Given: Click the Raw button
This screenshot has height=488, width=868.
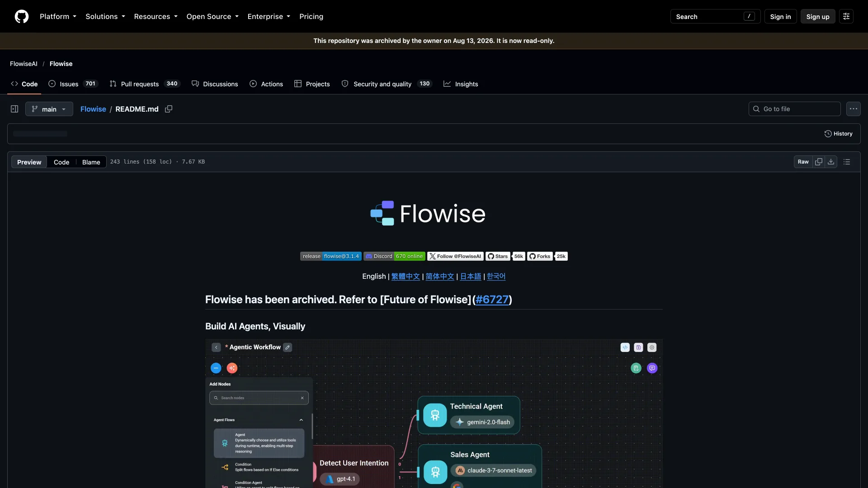Looking at the screenshot, I should click(x=803, y=162).
